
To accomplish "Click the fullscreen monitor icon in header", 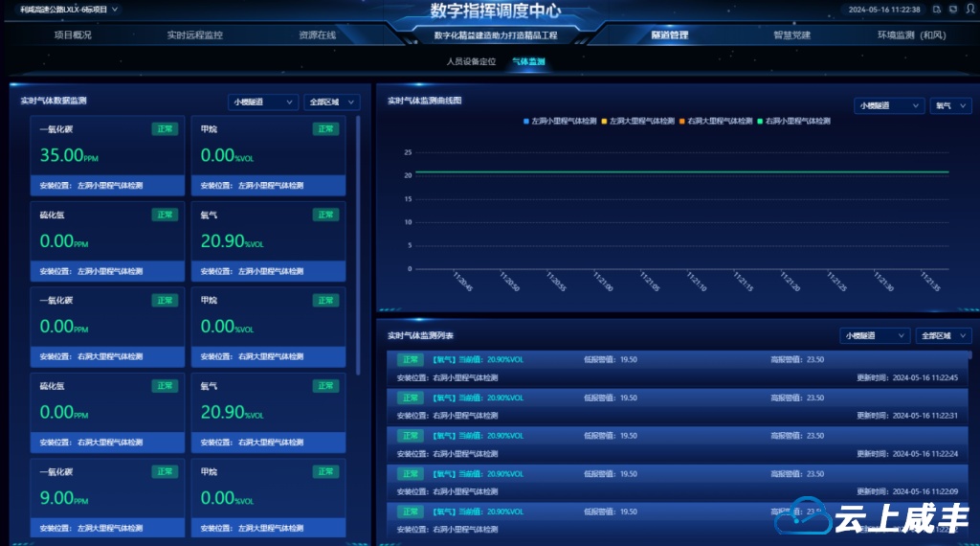I will pyautogui.click(x=952, y=10).
